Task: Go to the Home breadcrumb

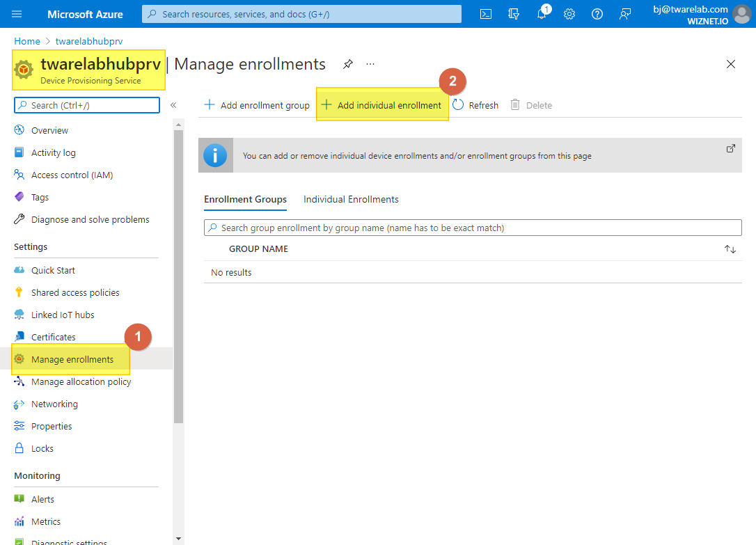Action: tap(27, 42)
